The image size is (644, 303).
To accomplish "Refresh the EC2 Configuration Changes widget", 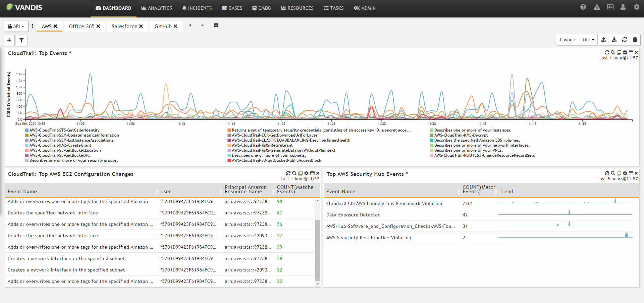I will pyautogui.click(x=288, y=173).
